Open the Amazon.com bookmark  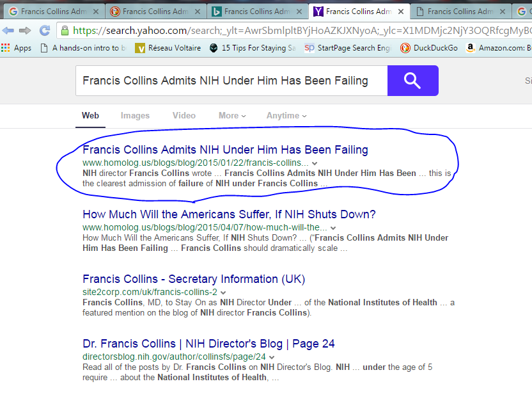[497, 48]
